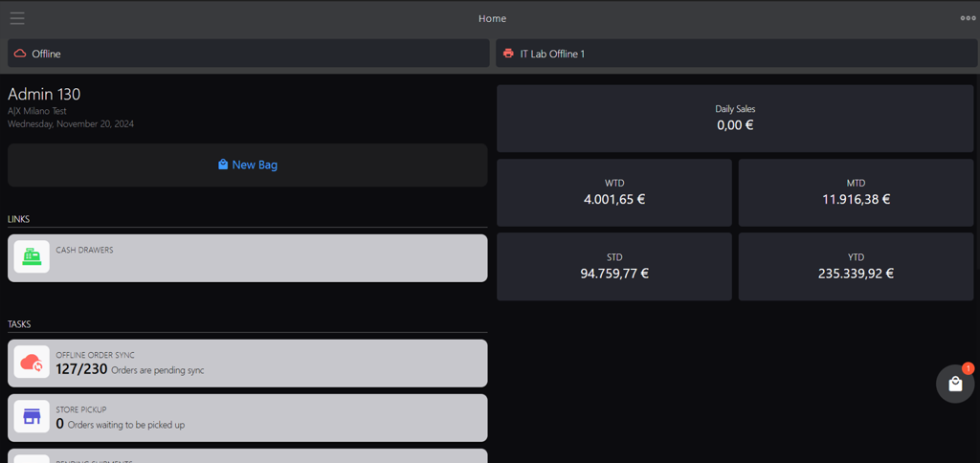980x463 pixels.
Task: Open the partially visible Pending Shipments task
Action: tap(248, 456)
